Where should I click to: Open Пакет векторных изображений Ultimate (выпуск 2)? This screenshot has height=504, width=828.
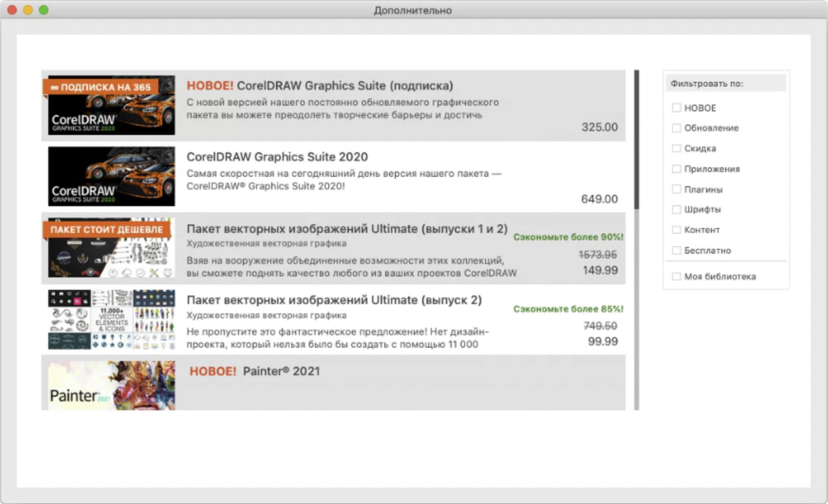tap(334, 300)
